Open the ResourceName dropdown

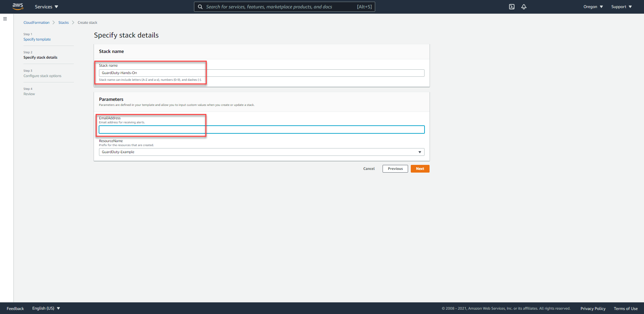[261, 152]
